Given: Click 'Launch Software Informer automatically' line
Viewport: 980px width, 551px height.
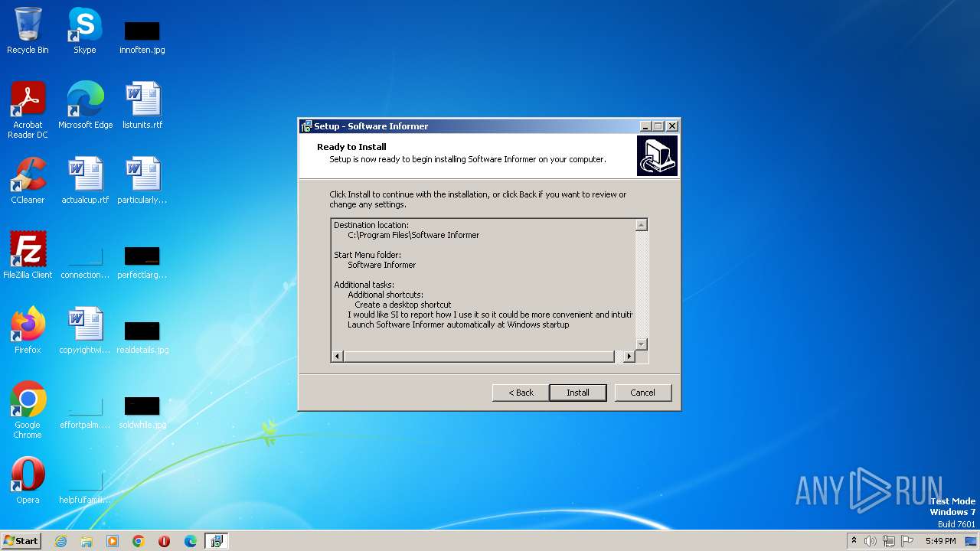Looking at the screenshot, I should point(459,324).
